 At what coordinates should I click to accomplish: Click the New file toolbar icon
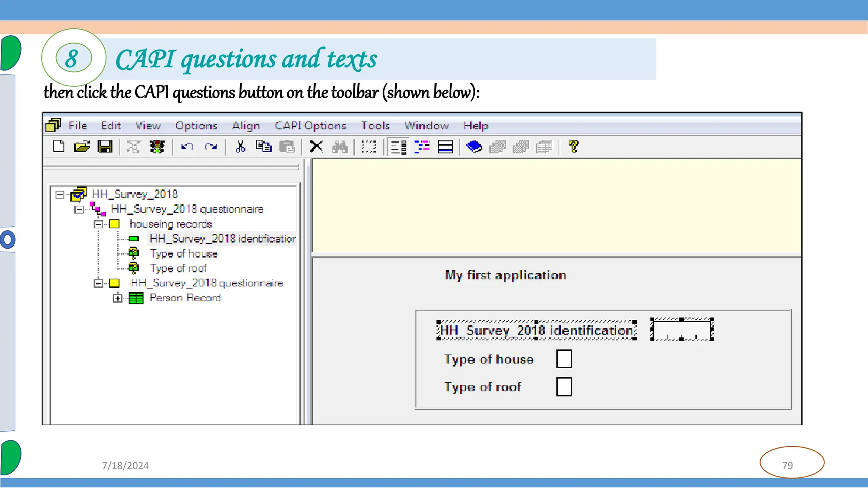tap(58, 147)
